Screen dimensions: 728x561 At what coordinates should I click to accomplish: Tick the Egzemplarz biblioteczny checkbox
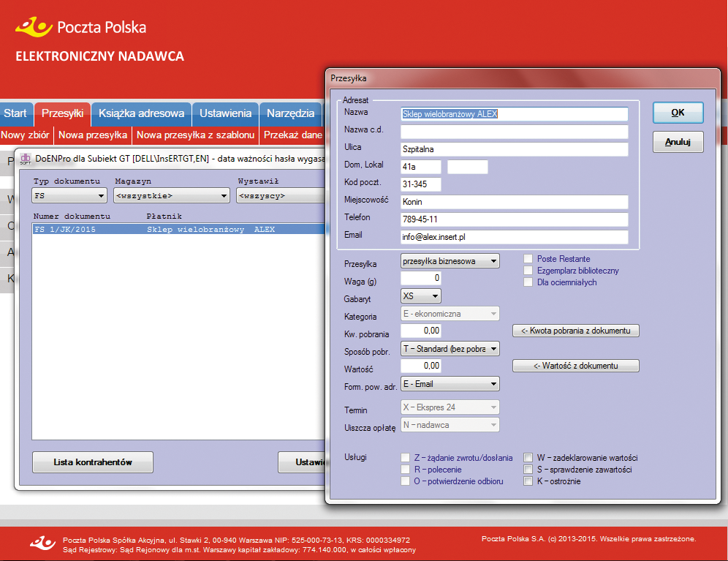tap(528, 271)
